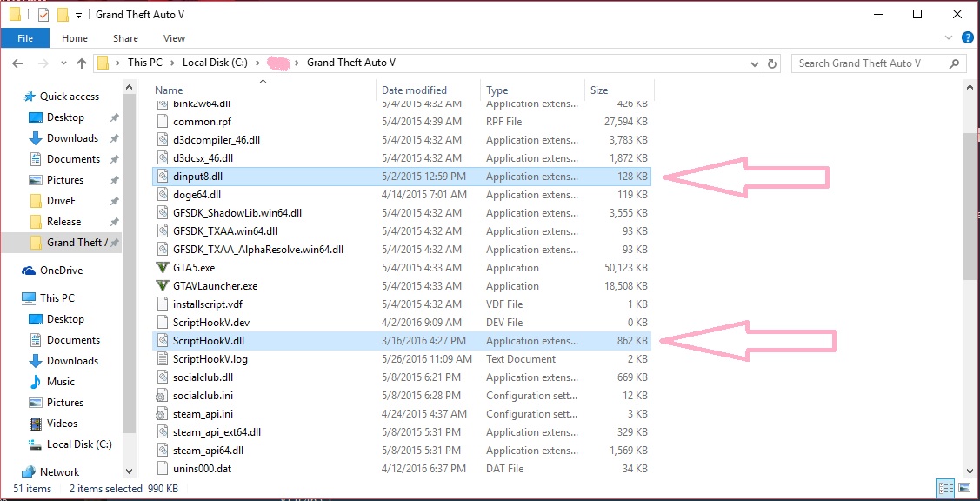Click chevron before Grand Theft Auto V breadcrumb
Screen dimensions: 980x501
[x=297, y=63]
